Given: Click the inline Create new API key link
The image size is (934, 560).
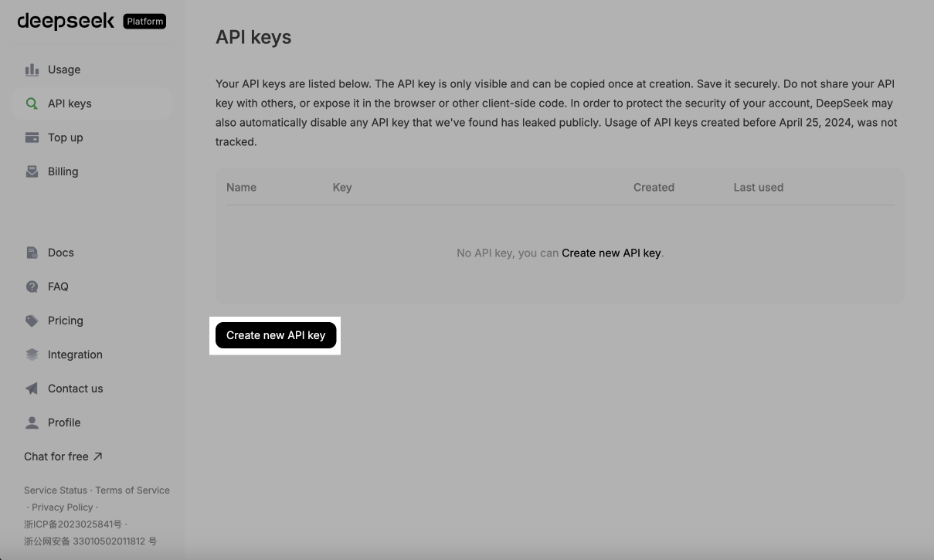Looking at the screenshot, I should coord(611,253).
